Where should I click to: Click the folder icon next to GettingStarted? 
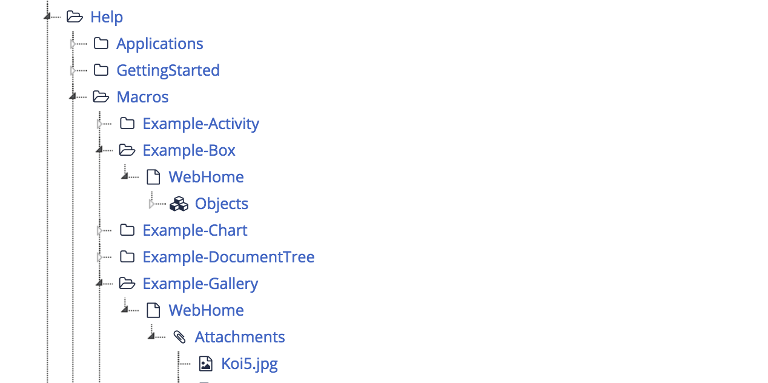100,70
